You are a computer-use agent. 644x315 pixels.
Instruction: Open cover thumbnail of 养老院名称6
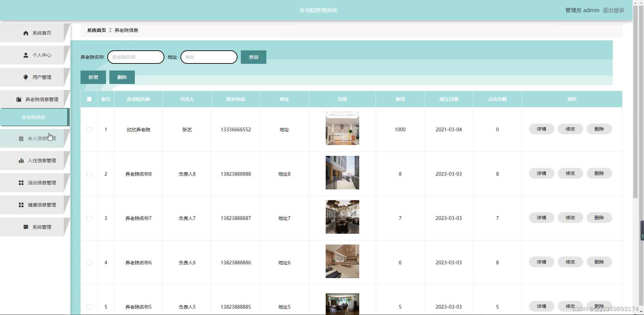tap(342, 261)
